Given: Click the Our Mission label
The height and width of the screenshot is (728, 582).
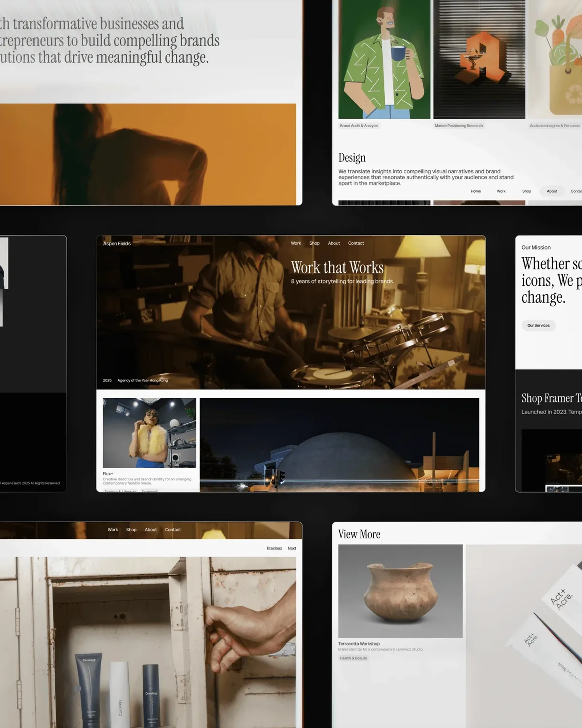Looking at the screenshot, I should [536, 248].
